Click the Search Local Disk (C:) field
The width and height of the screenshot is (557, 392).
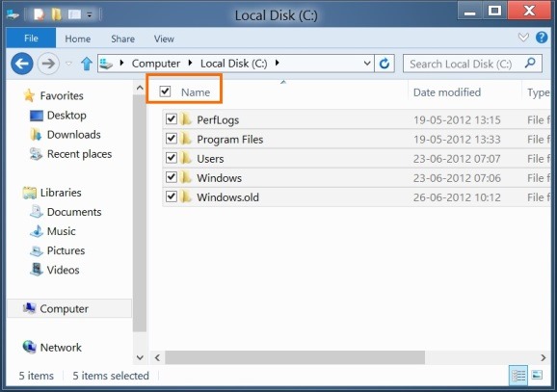472,64
